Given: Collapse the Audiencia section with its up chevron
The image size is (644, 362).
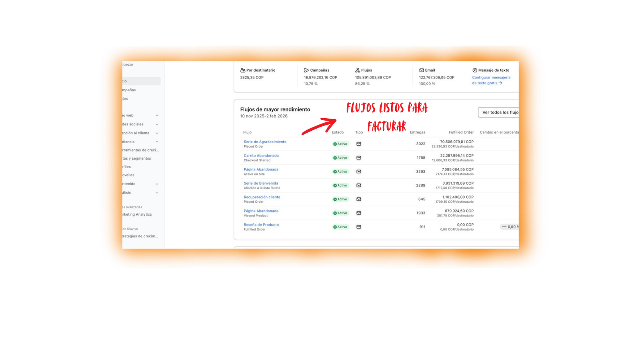Looking at the screenshot, I should coord(157,142).
